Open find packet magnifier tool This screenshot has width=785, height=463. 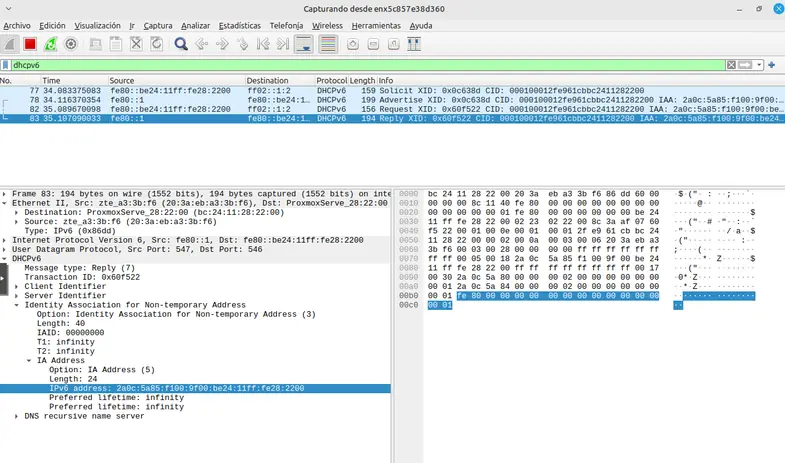tap(181, 44)
